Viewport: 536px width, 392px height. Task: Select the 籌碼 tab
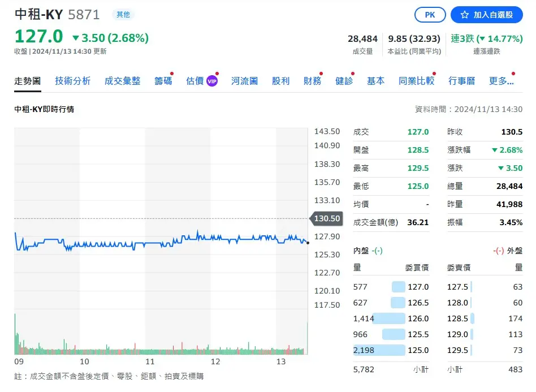pos(163,81)
